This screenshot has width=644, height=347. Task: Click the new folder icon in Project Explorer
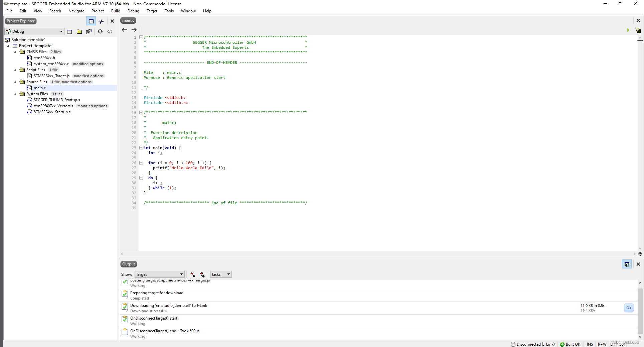[x=79, y=31]
